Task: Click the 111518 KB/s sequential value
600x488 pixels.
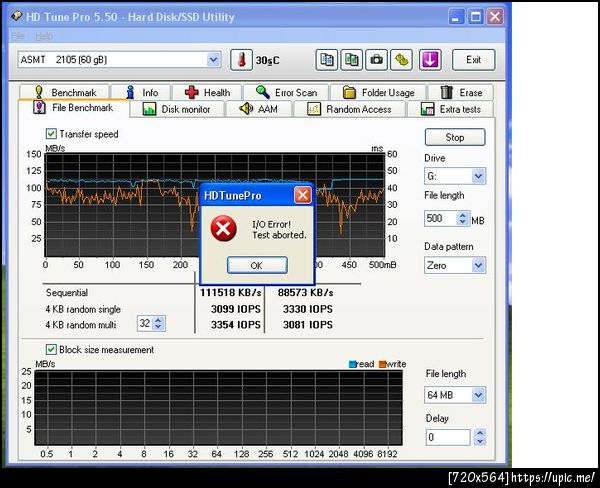Action: click(230, 293)
